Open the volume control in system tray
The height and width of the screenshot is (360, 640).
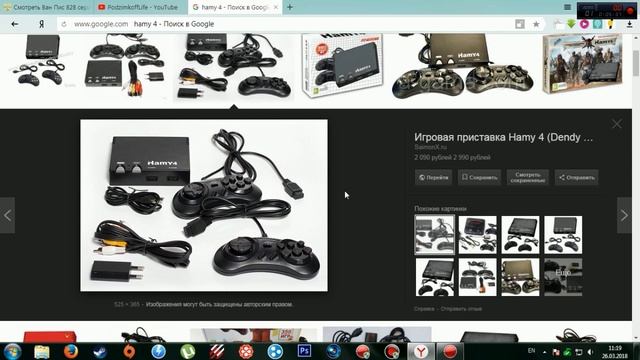590,352
